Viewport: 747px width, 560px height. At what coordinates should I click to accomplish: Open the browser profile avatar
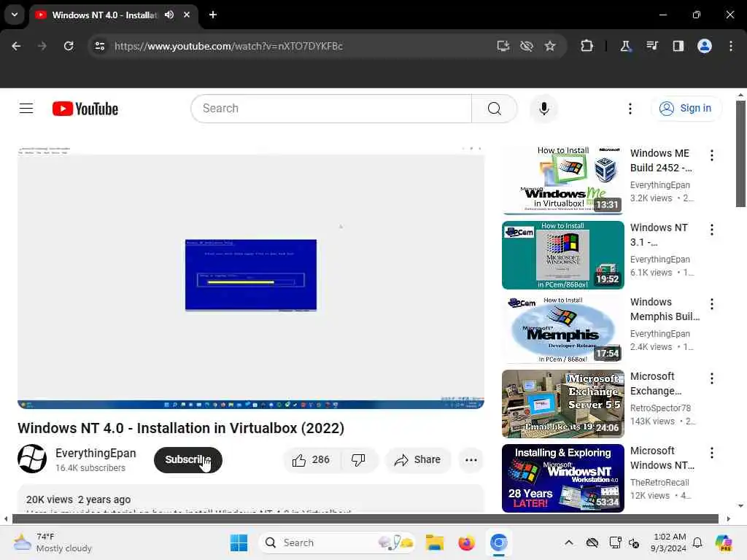pyautogui.click(x=705, y=46)
